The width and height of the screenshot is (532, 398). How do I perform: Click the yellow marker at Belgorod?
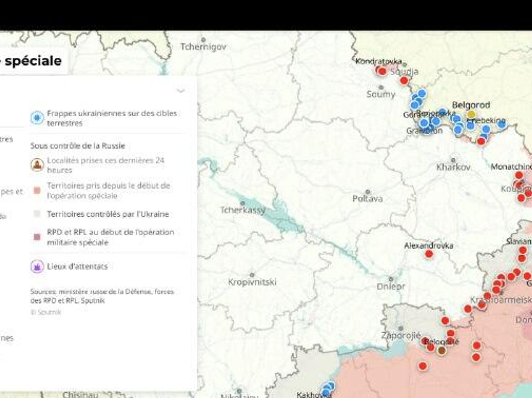tap(471, 114)
